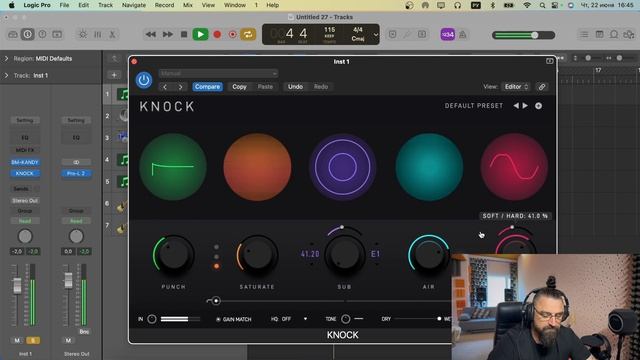Rewind the playhead

click(151, 35)
